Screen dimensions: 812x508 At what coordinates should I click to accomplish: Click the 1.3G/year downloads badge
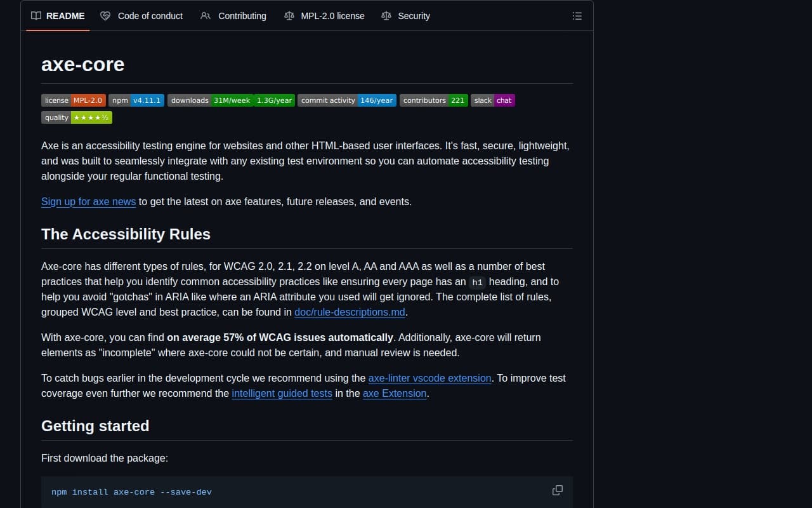(275, 100)
